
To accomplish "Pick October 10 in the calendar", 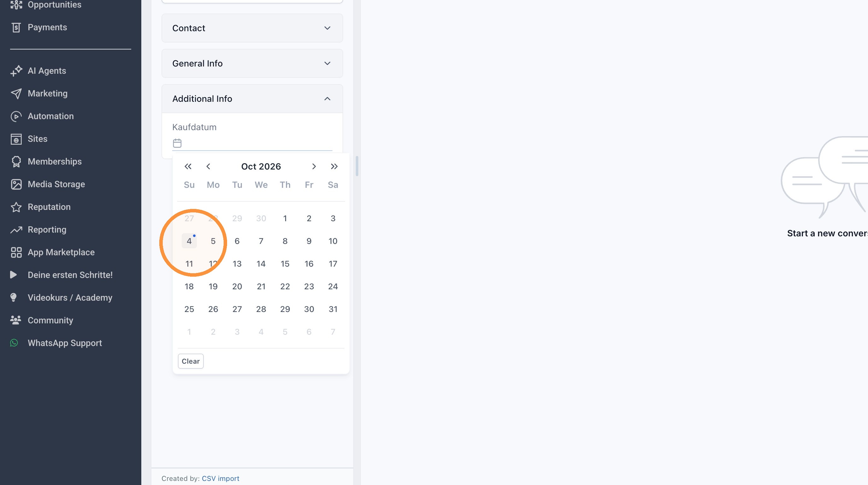I will click(x=333, y=241).
